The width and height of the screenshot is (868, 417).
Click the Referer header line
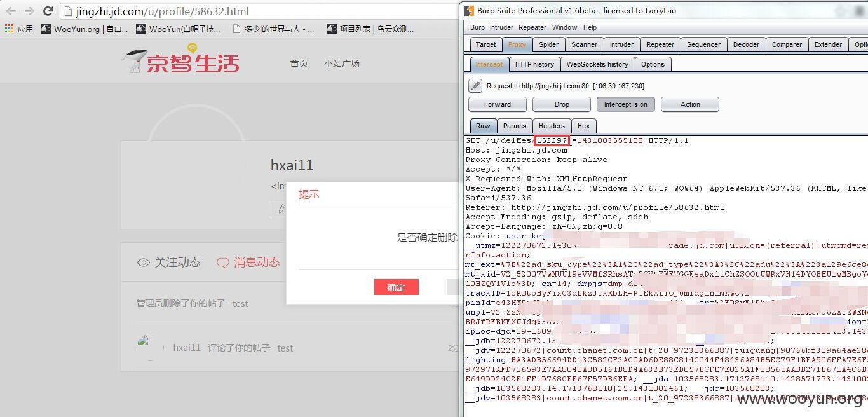(x=595, y=207)
